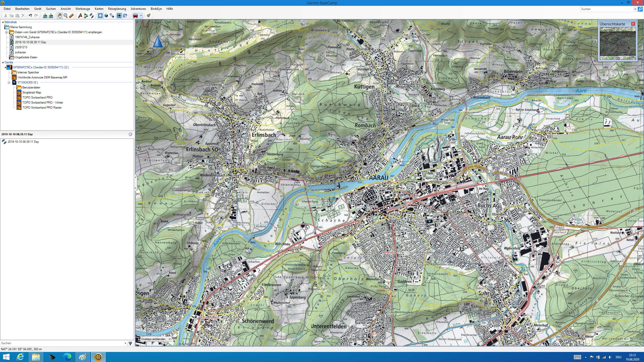This screenshot has width=644, height=362.
Task: Open the activity profile dropdown arrow
Action: (x=141, y=16)
